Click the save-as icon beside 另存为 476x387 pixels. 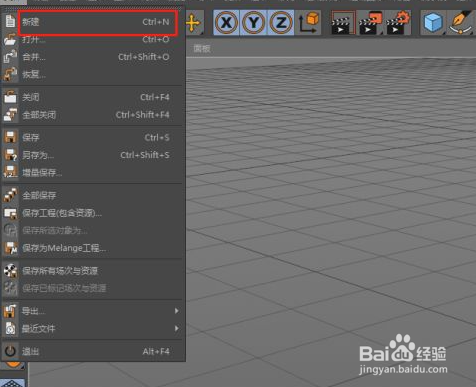pyautogui.click(x=10, y=155)
